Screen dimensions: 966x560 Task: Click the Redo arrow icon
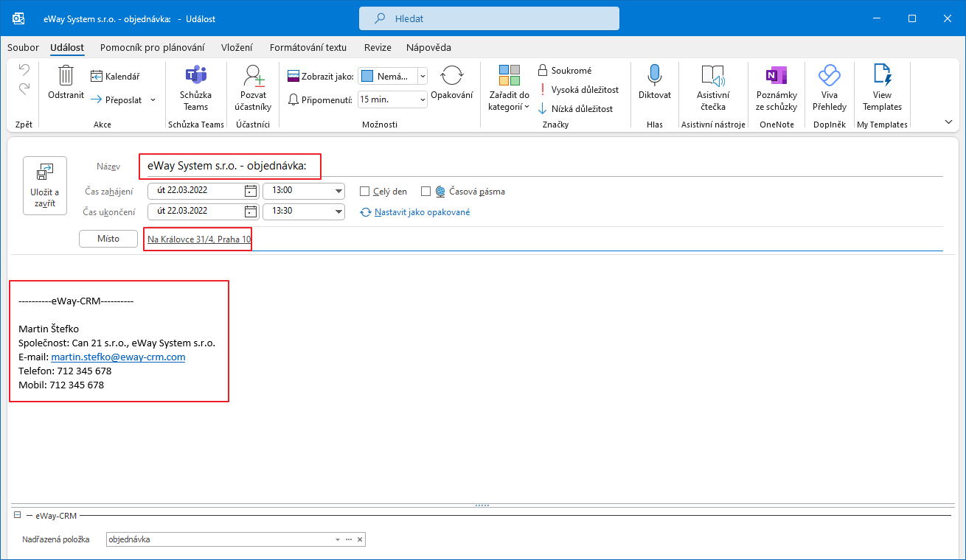(24, 89)
